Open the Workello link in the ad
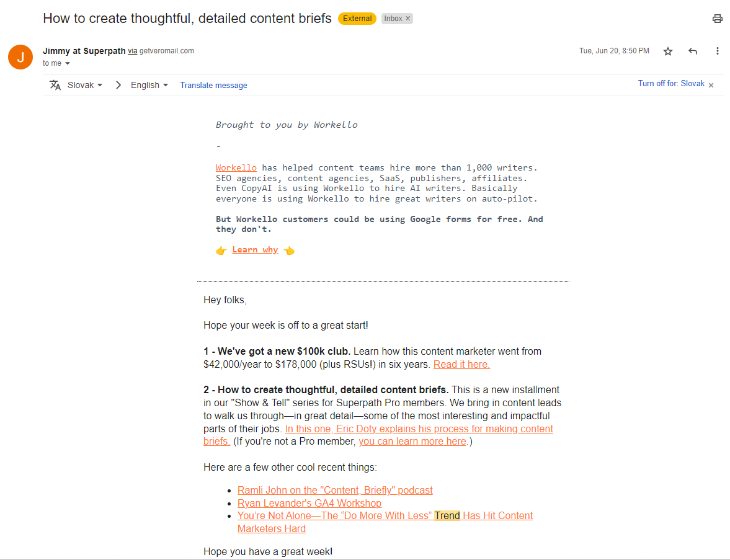This screenshot has height=560, width=730. pos(236,167)
